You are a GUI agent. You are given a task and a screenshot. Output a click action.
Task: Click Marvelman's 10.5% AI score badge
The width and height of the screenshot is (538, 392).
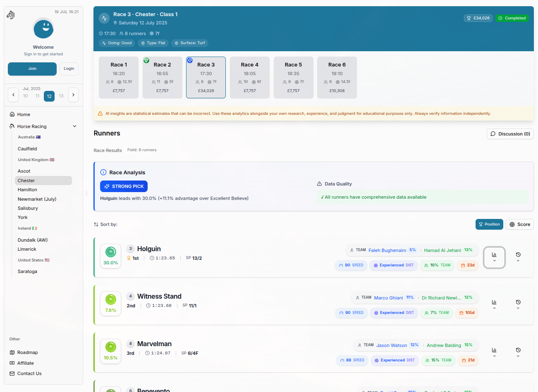[110, 351]
